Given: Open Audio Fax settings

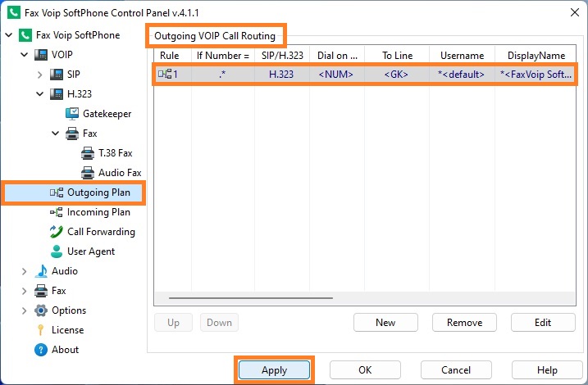Looking at the screenshot, I should tap(120, 173).
